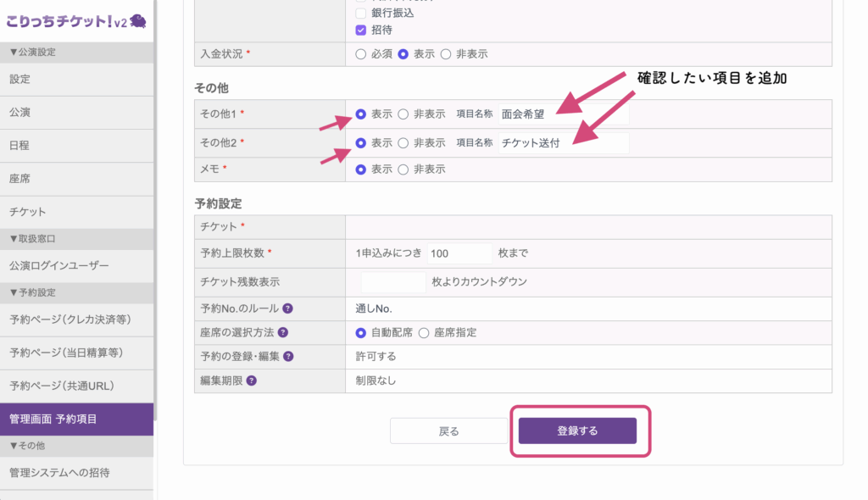
Task: Click the チケット残数表示 empty input field
Action: pos(392,282)
